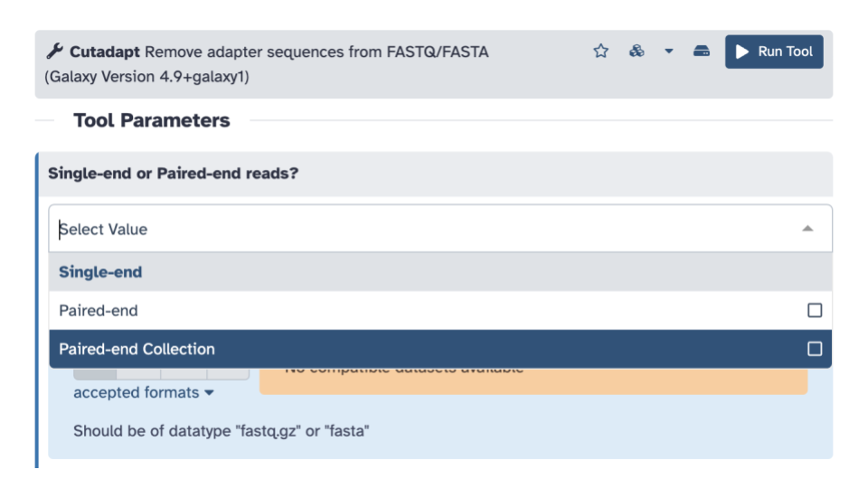
Task: Click the accepted formats caret icon
Action: tap(209, 393)
